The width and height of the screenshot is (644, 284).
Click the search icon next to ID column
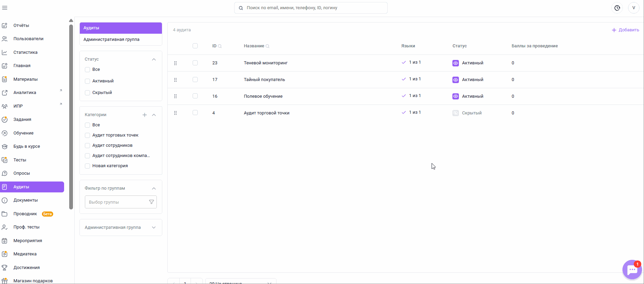coord(220,46)
